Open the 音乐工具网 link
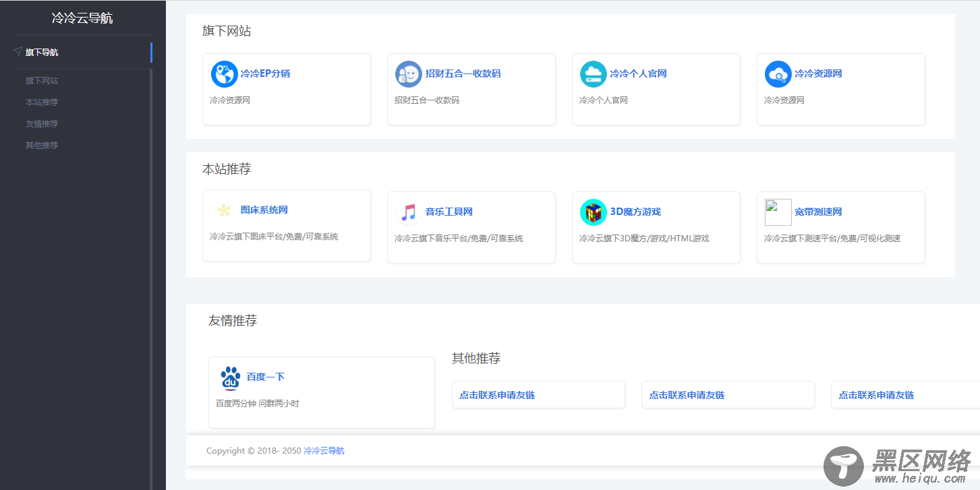This screenshot has height=490, width=980. pos(449,212)
